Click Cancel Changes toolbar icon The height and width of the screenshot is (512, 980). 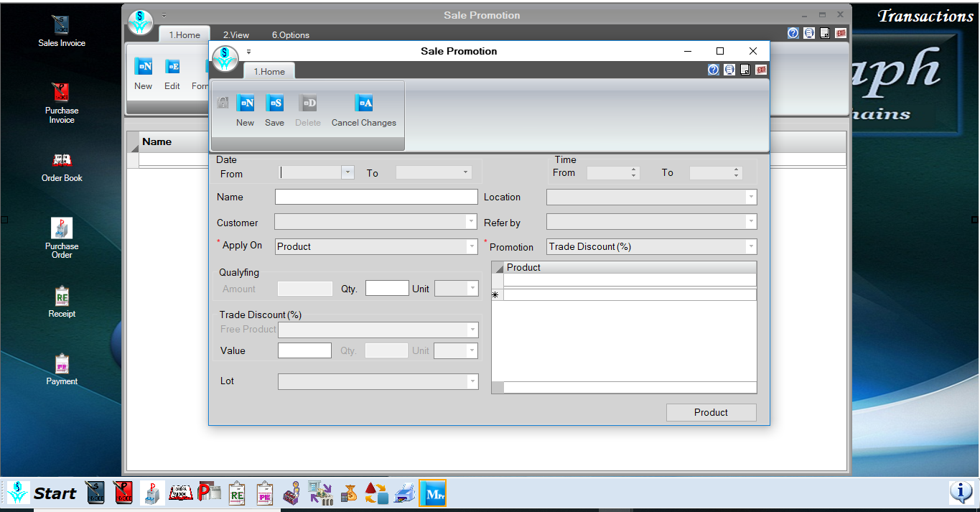point(364,111)
